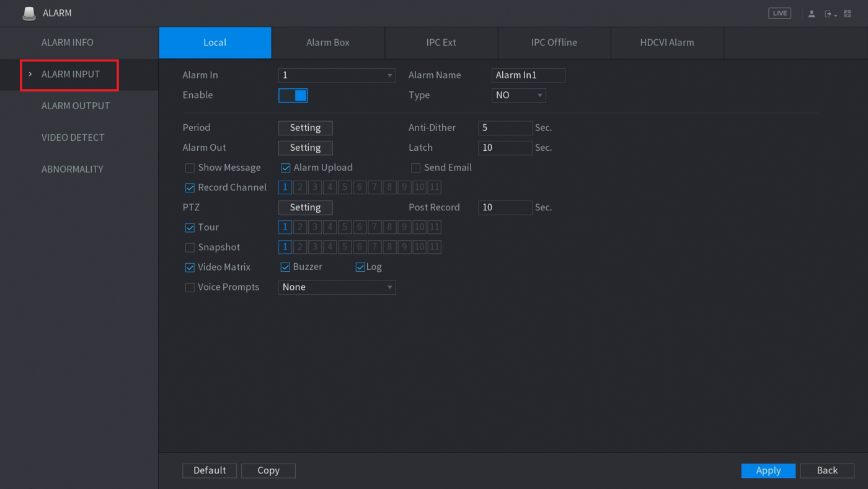The image size is (868, 489).
Task: Select Snapshot channel number 8
Action: click(x=389, y=247)
